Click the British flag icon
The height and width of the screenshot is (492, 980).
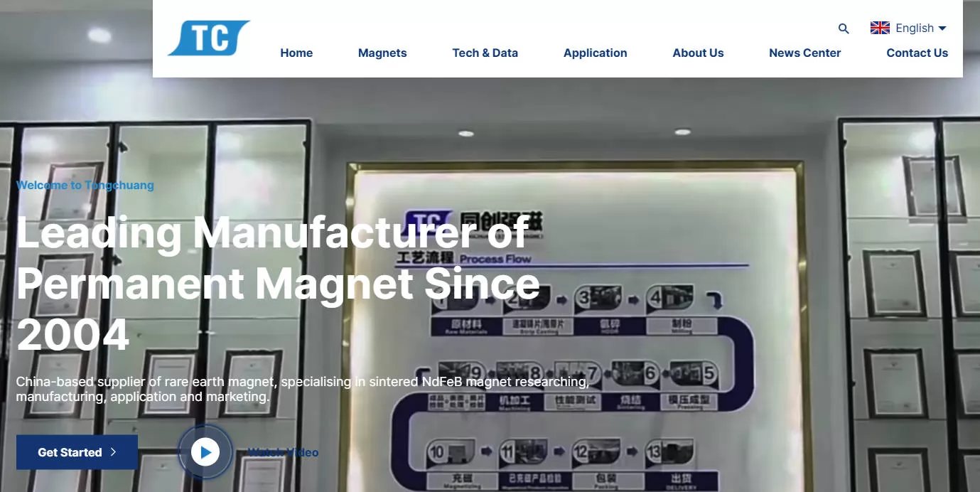click(x=879, y=28)
